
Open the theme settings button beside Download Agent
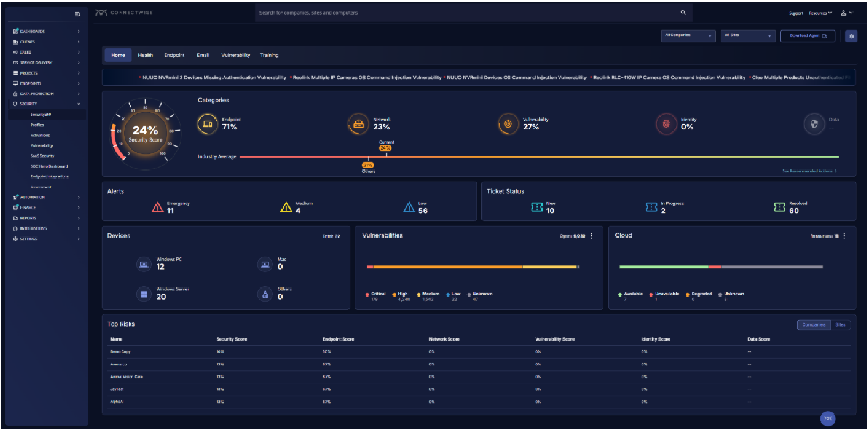[851, 36]
